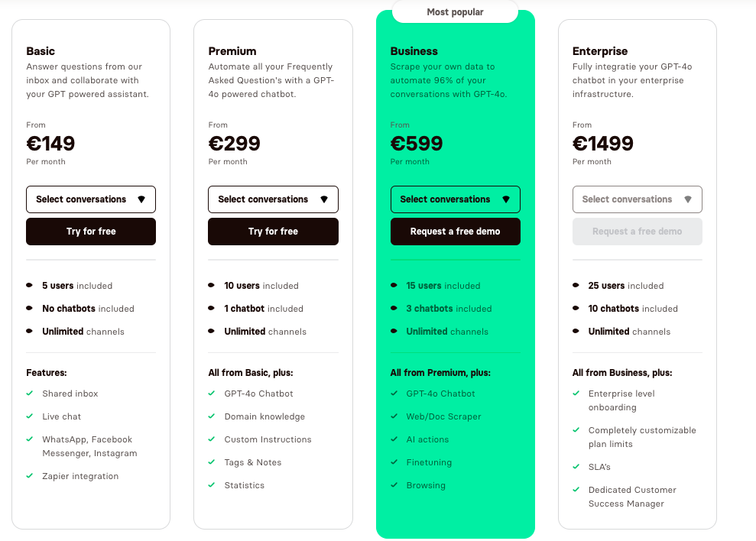This screenshot has height=541, width=756.
Task: Click the check beside Shared inbox feature
Action: click(x=29, y=395)
